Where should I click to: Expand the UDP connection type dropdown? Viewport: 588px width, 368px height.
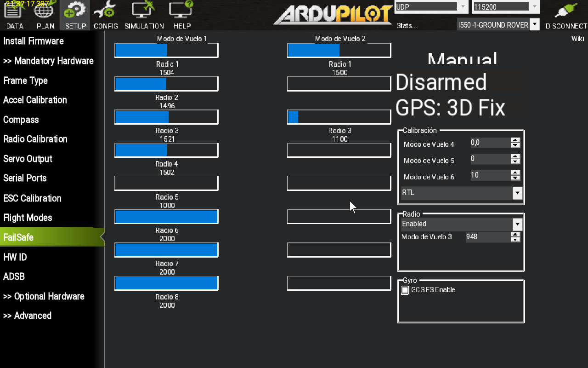463,7
